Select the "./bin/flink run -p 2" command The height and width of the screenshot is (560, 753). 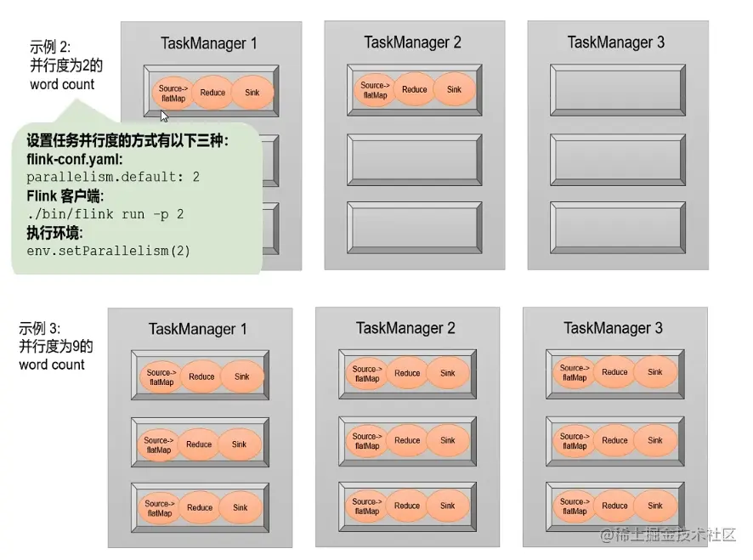105,214
